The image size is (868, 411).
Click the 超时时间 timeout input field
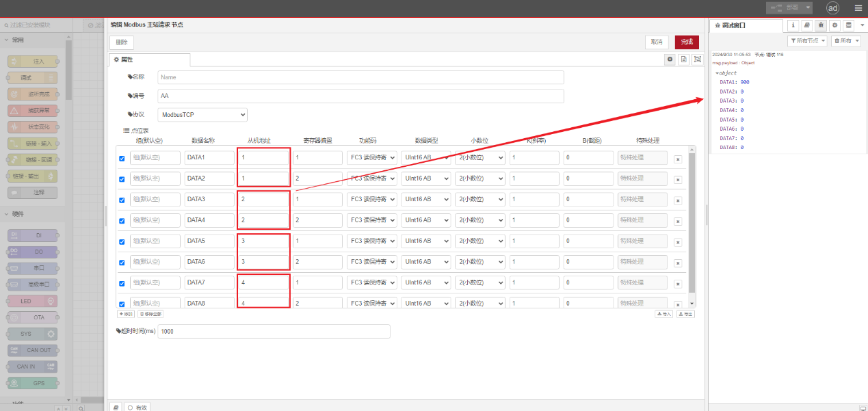click(x=274, y=331)
